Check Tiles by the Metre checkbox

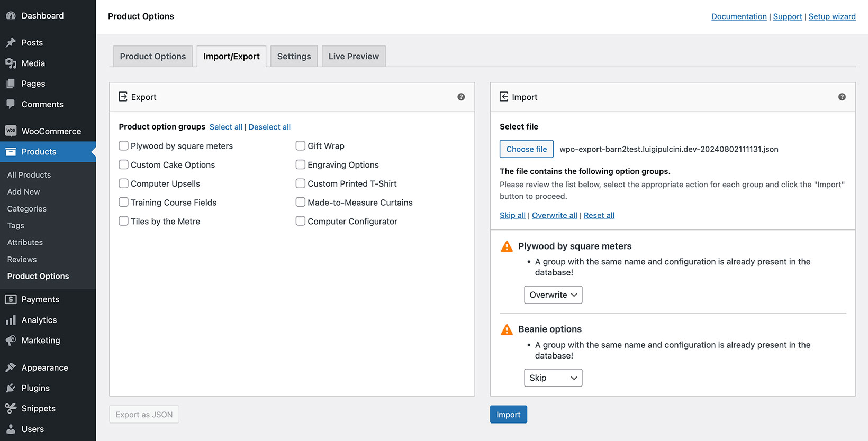[x=123, y=221]
